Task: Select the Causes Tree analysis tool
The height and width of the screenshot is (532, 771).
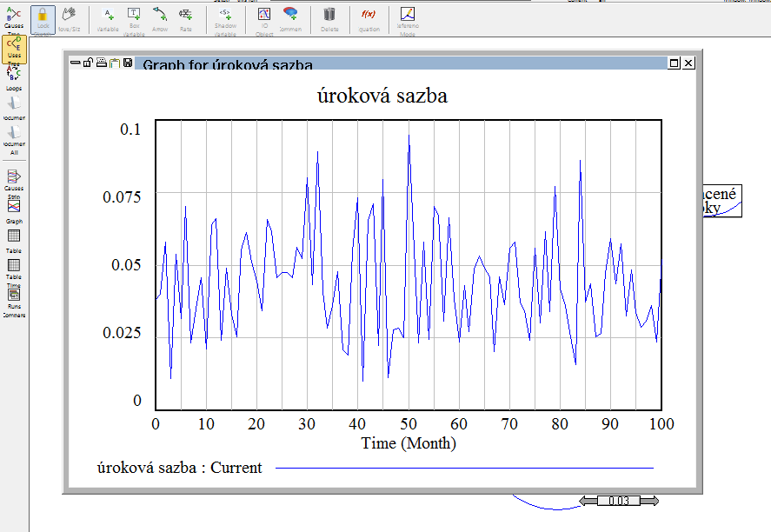Action: coord(14,17)
